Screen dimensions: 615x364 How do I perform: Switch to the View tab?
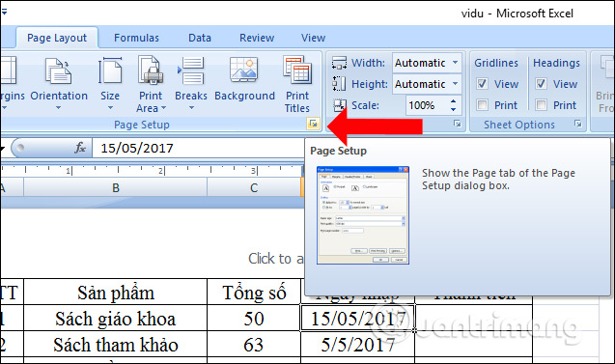(313, 38)
